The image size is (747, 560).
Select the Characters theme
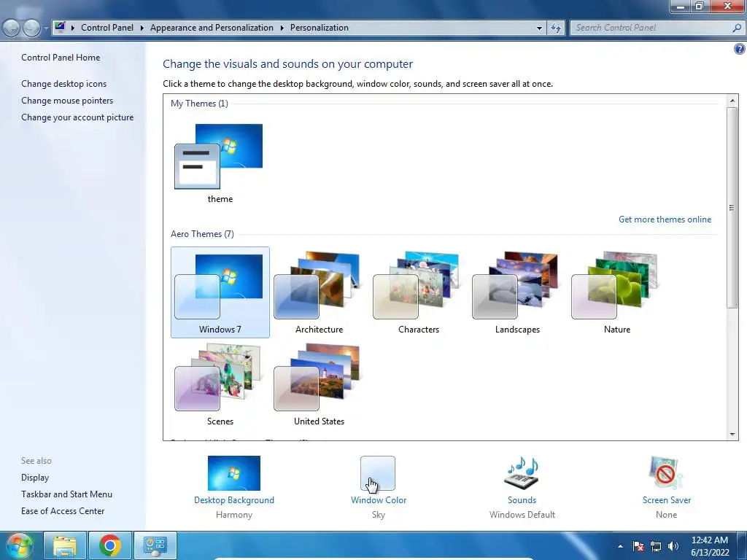[418, 292]
